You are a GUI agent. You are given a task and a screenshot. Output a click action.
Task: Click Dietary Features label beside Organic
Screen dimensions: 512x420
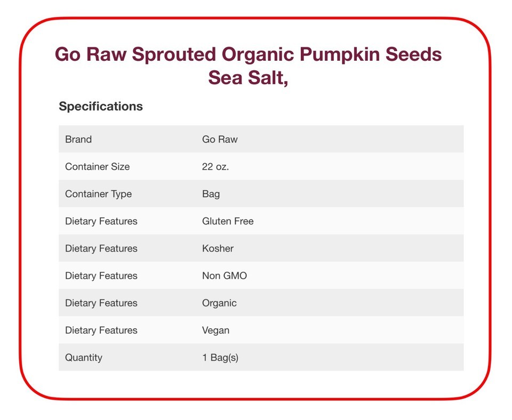(x=101, y=303)
